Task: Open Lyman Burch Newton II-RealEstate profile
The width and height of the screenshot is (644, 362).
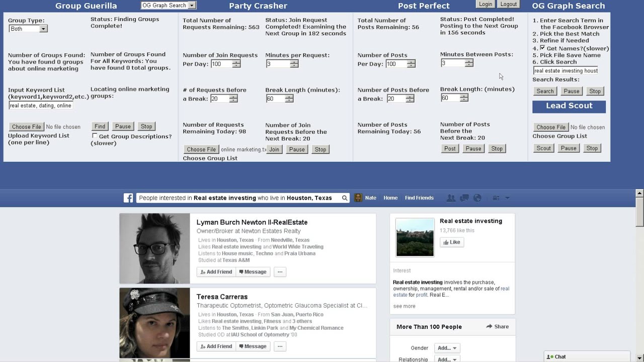Action: point(252,222)
